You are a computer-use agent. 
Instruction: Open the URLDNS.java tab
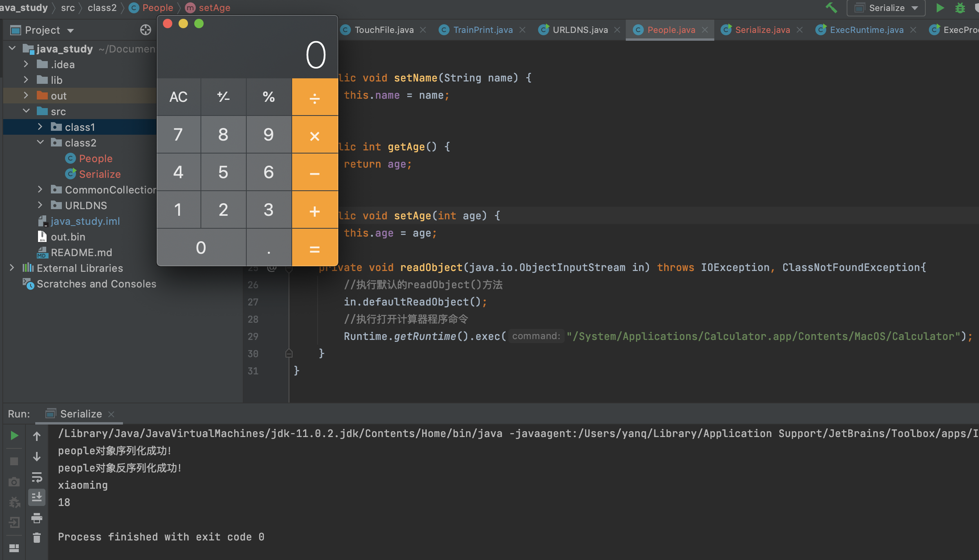point(580,30)
